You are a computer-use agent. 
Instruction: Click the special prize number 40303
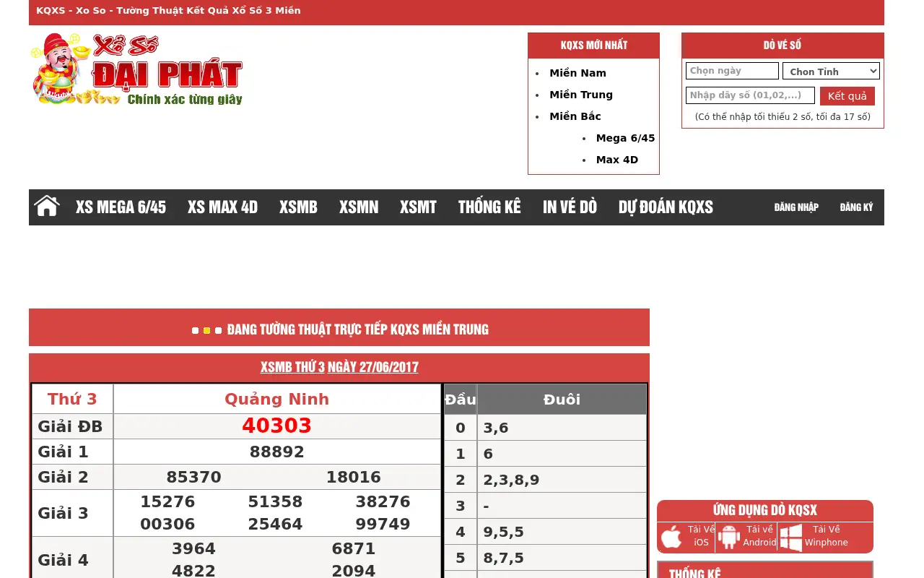[277, 426]
